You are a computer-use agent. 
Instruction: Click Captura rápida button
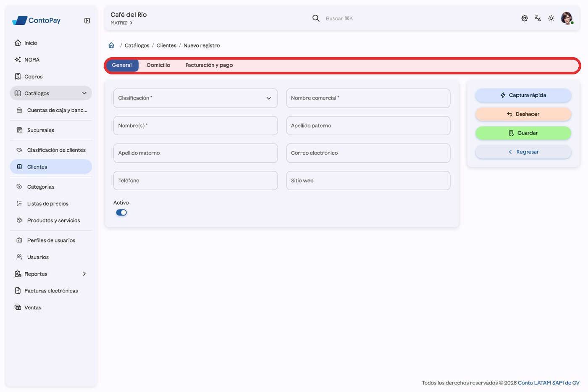(x=523, y=95)
